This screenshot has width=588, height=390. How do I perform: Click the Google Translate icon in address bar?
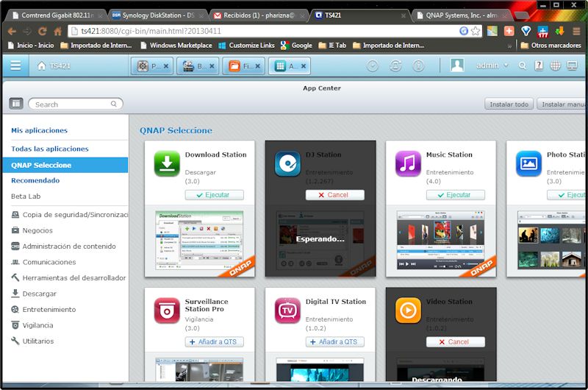(464, 31)
